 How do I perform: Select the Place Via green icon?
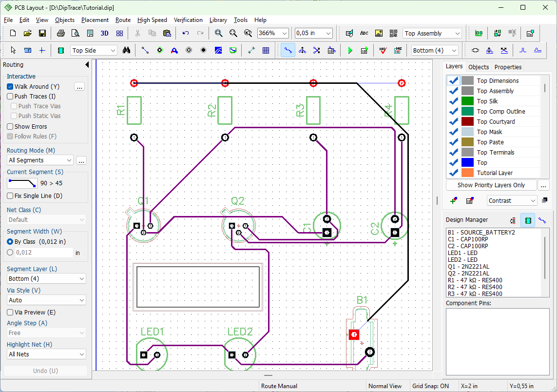coord(160,51)
